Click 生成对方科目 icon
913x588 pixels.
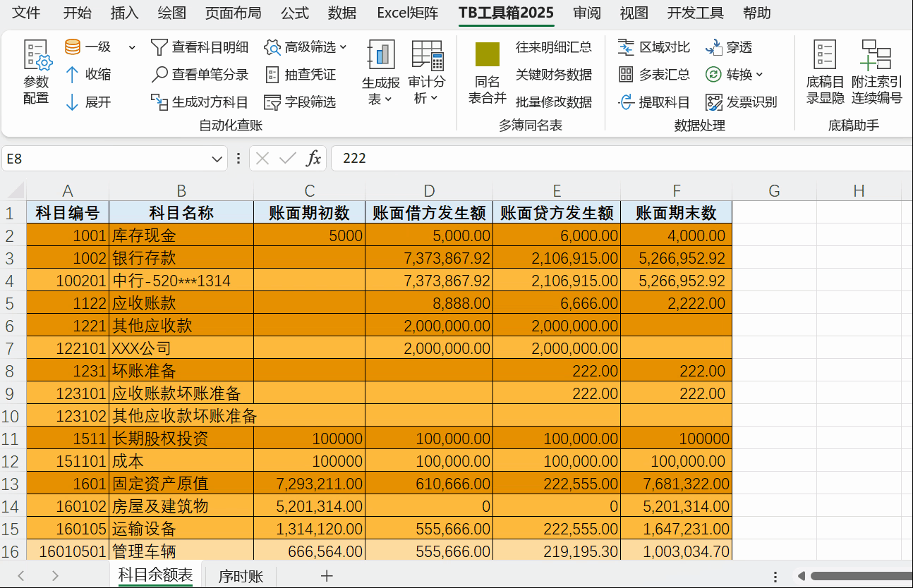(x=159, y=102)
